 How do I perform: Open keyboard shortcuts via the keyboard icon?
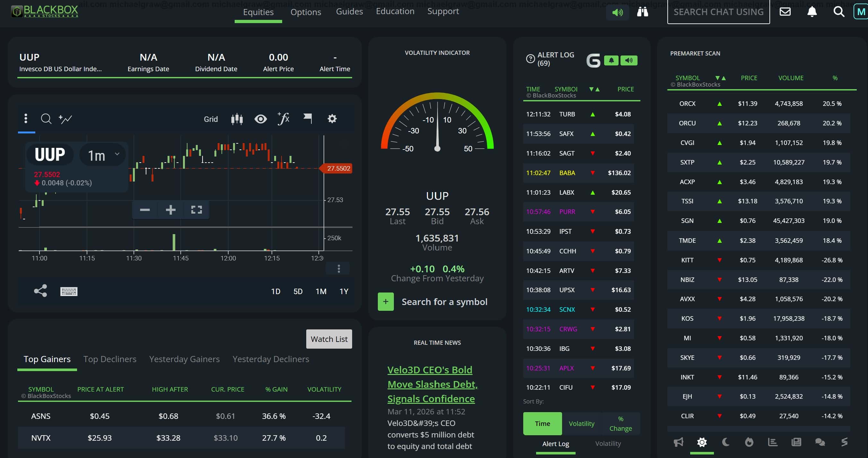tap(68, 291)
